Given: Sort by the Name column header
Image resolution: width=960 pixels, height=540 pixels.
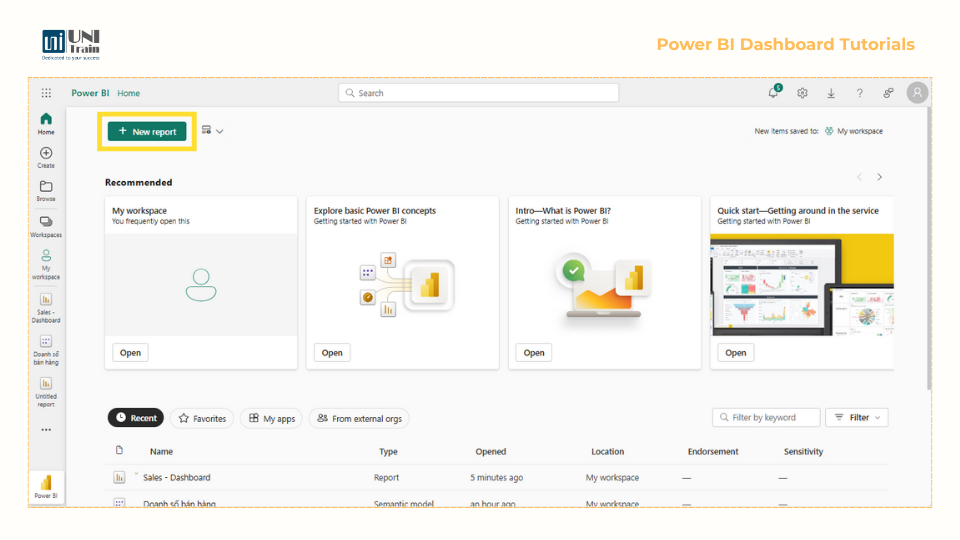Looking at the screenshot, I should [x=162, y=452].
